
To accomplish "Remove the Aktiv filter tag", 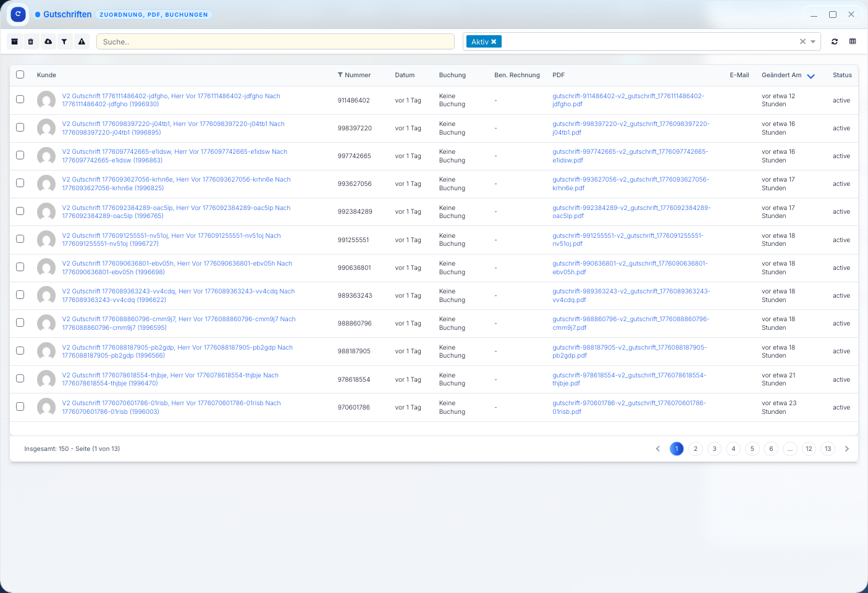I will pyautogui.click(x=494, y=42).
